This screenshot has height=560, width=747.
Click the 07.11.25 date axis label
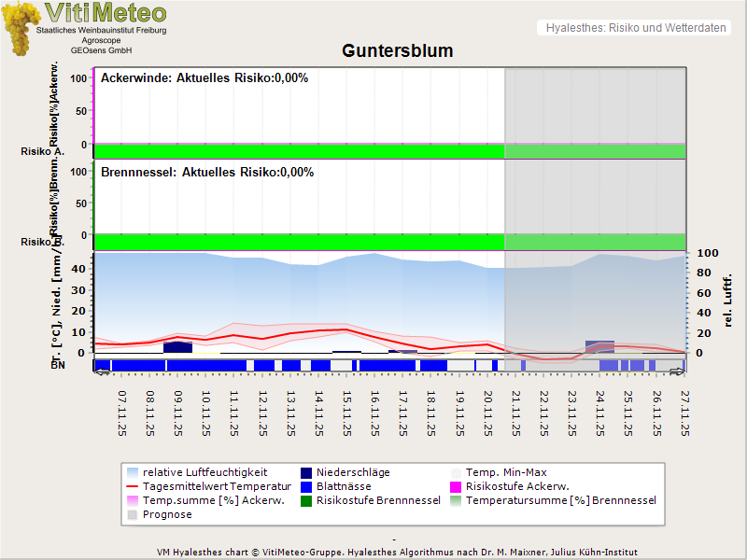(x=122, y=413)
